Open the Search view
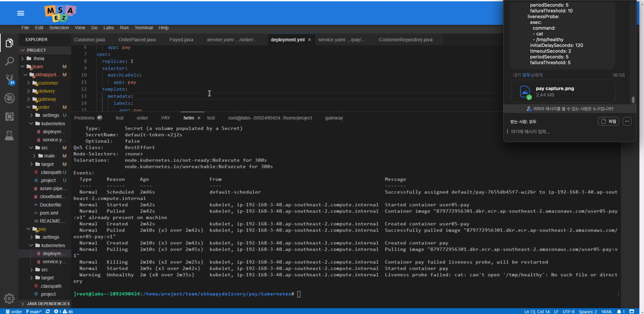644x314 pixels. [x=10, y=61]
